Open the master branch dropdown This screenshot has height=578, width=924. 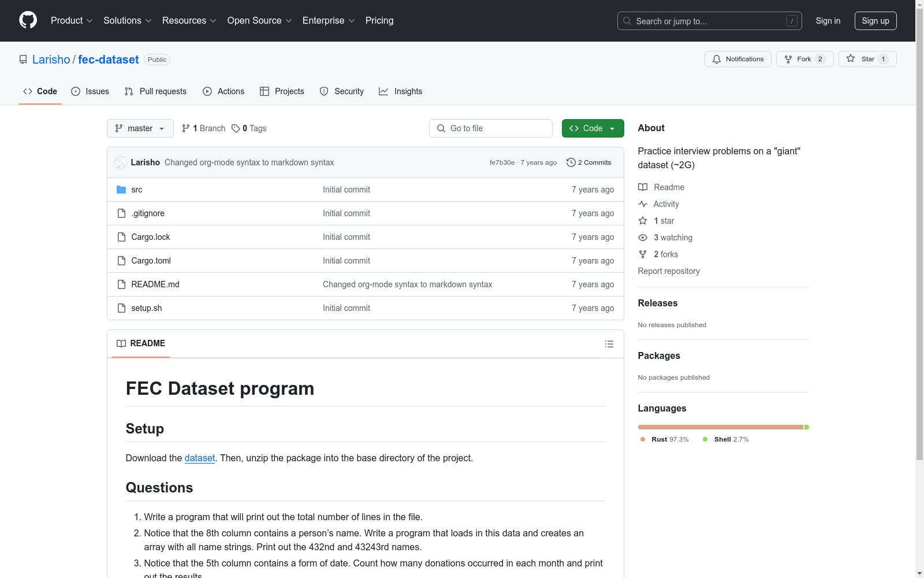tap(140, 128)
